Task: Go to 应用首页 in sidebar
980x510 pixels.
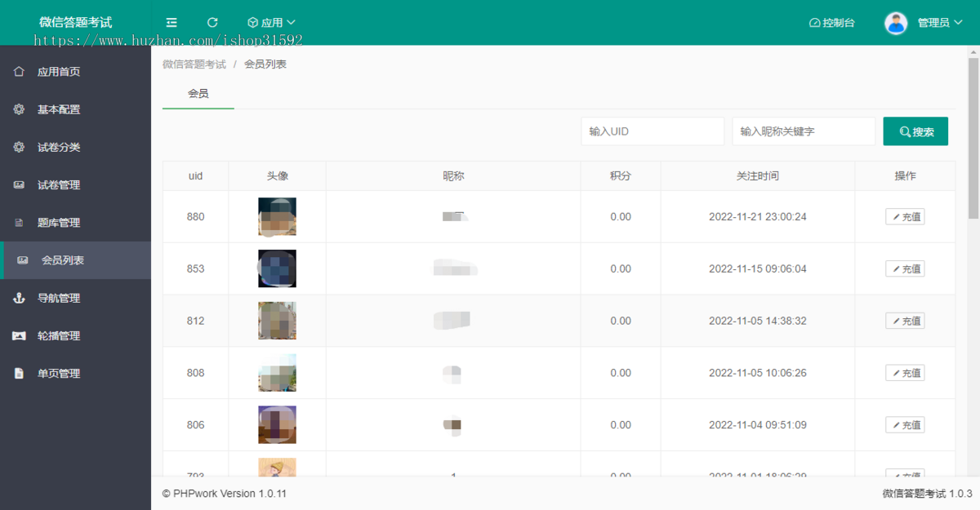Action: (x=75, y=72)
